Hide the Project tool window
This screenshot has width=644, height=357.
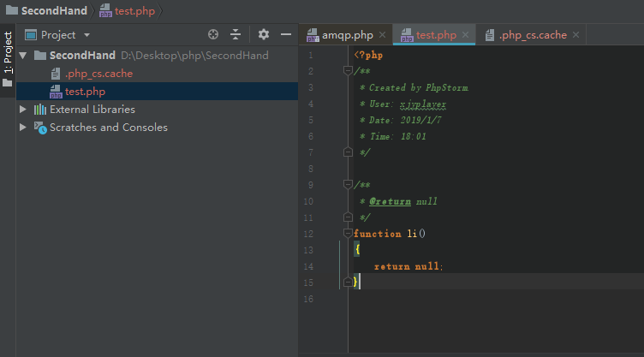pyautogui.click(x=286, y=34)
